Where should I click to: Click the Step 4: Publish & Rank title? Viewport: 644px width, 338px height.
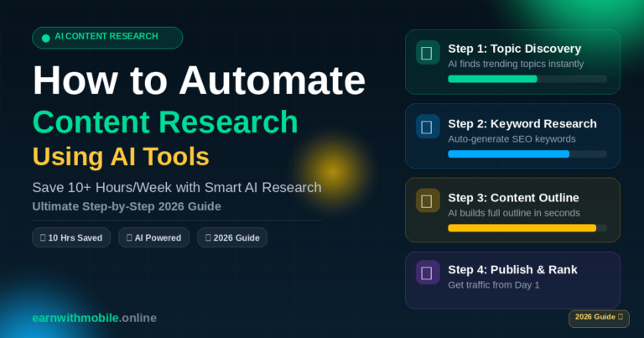(x=512, y=269)
